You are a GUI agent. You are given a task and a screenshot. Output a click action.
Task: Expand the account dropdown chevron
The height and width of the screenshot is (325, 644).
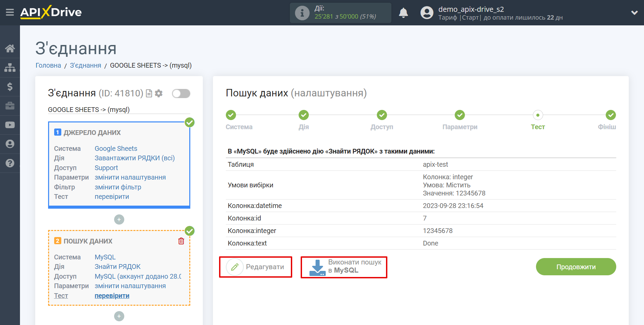(x=635, y=13)
